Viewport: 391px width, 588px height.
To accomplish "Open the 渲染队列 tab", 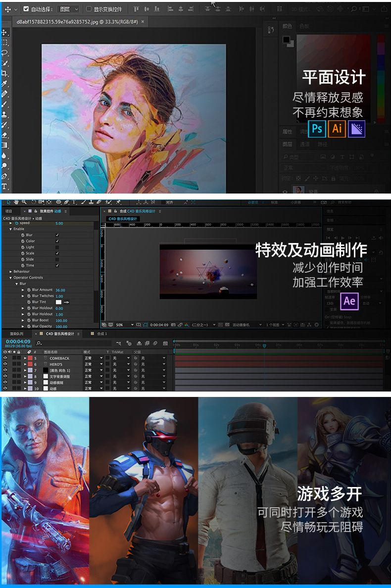I will coord(16,334).
